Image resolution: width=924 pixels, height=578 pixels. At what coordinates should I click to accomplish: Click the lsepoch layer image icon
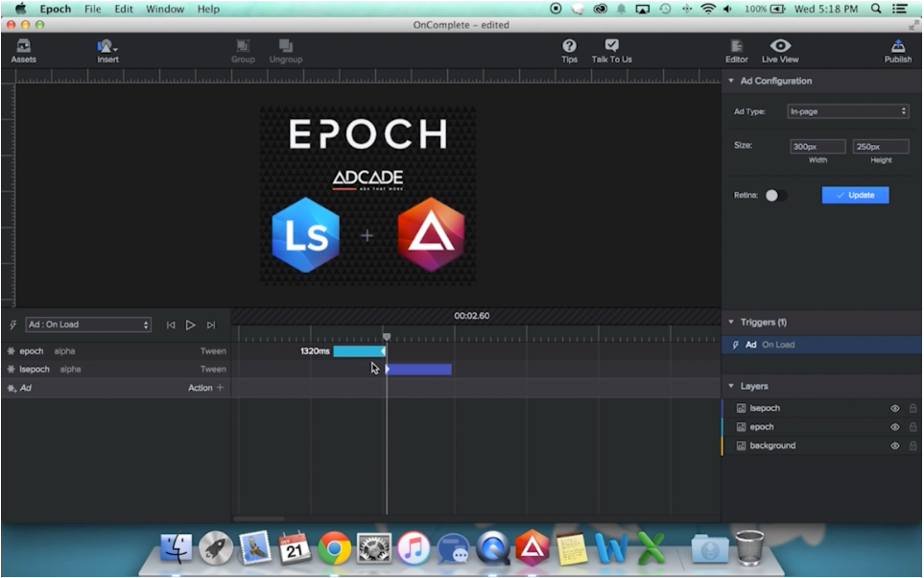[742, 408]
